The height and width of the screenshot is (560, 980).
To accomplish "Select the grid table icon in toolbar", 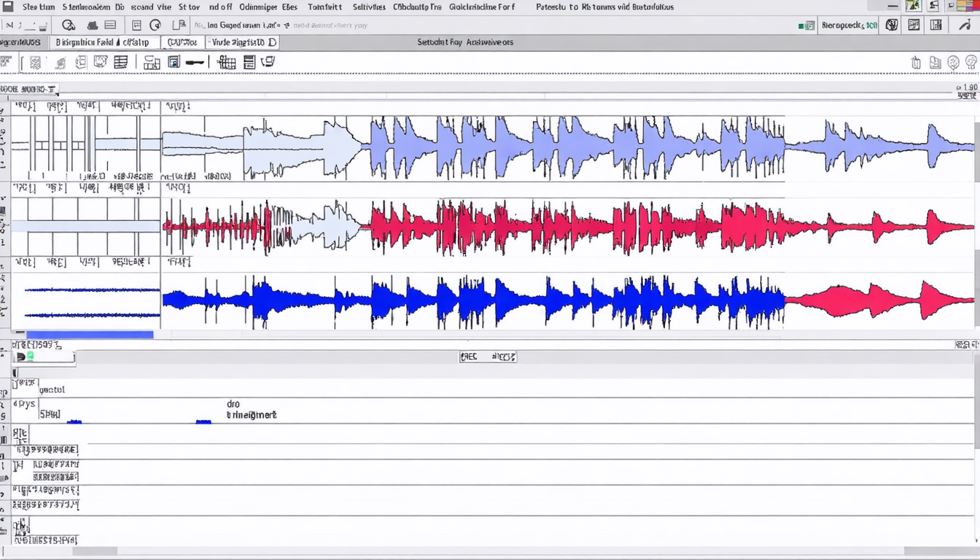I will click(227, 63).
